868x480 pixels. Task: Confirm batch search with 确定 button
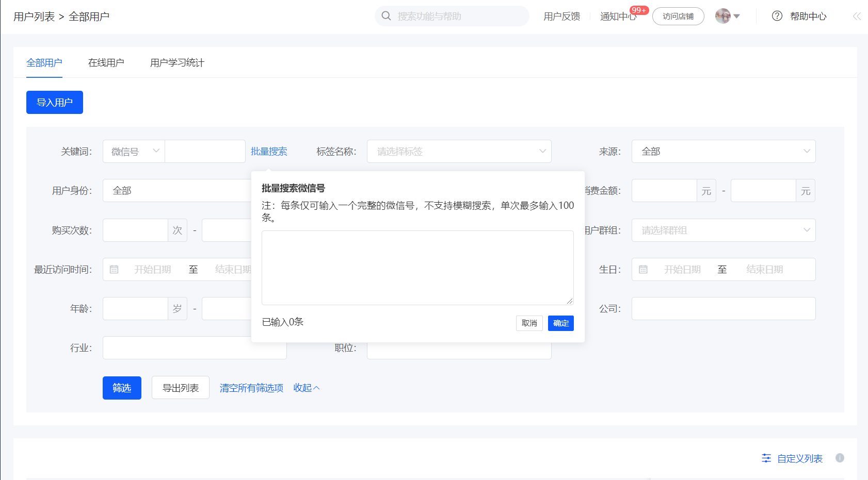tap(561, 323)
